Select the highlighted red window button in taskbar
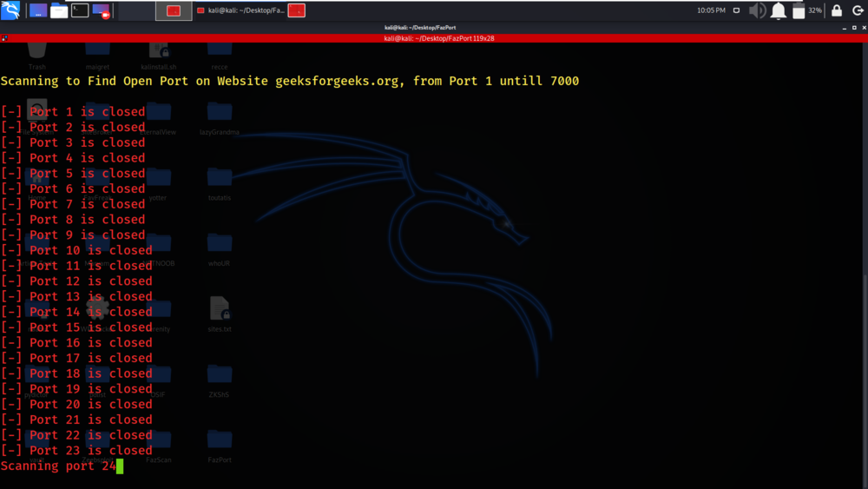This screenshot has height=489, width=868. [174, 10]
